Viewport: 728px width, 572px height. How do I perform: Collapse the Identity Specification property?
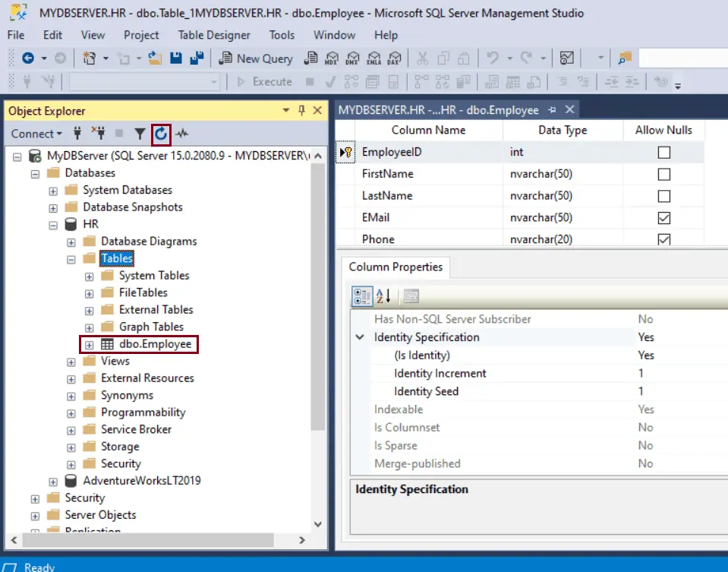coord(360,337)
